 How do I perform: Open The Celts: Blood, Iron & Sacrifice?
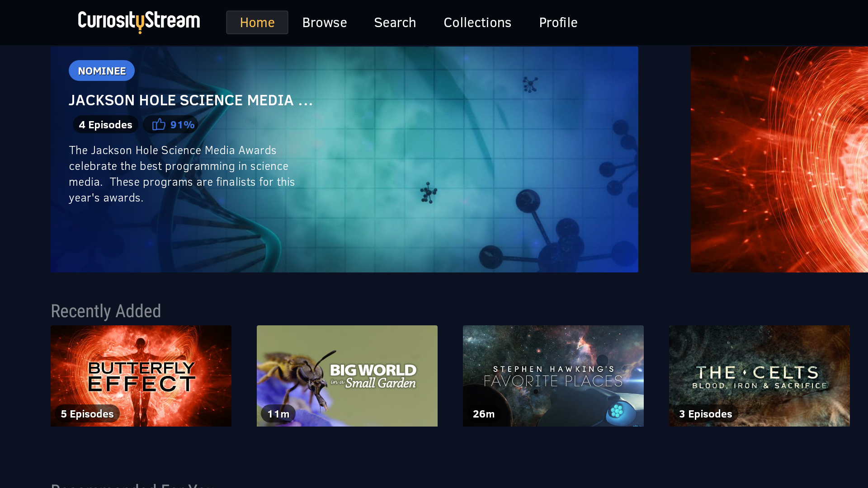click(759, 375)
